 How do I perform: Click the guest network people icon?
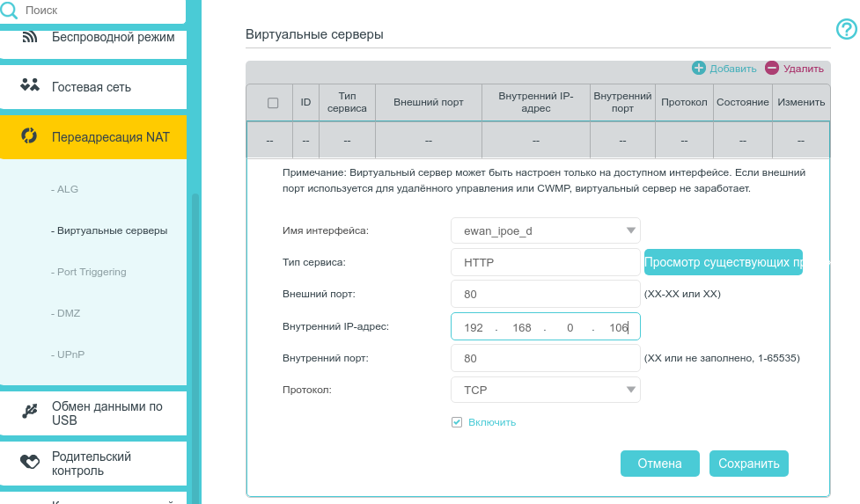pos(30,86)
